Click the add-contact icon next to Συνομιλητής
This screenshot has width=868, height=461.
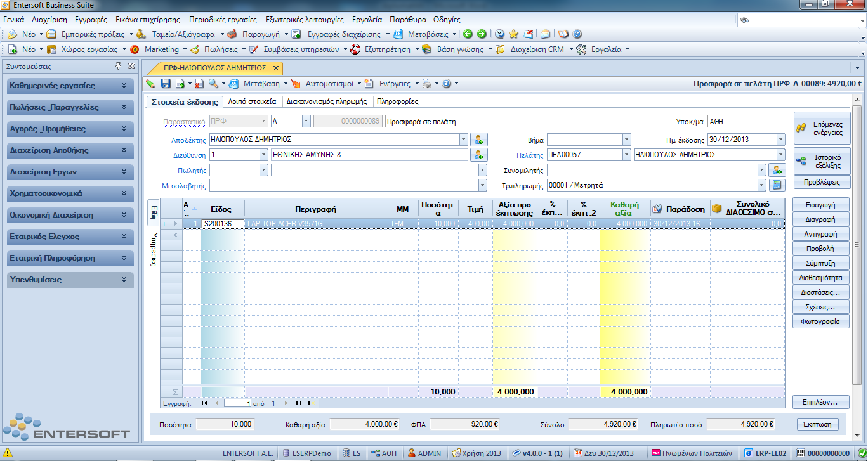(777, 170)
